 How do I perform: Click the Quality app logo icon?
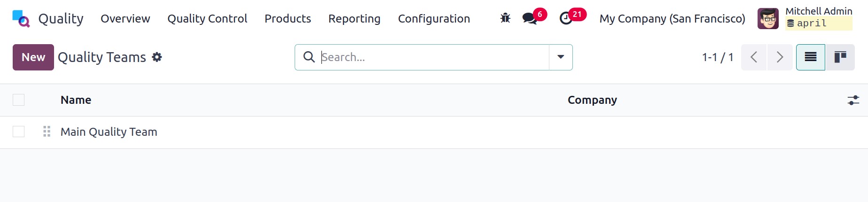(21, 19)
